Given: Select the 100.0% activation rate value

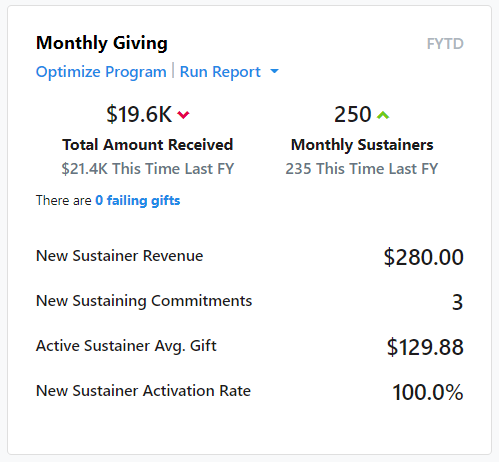Looking at the screenshot, I should 428,392.
